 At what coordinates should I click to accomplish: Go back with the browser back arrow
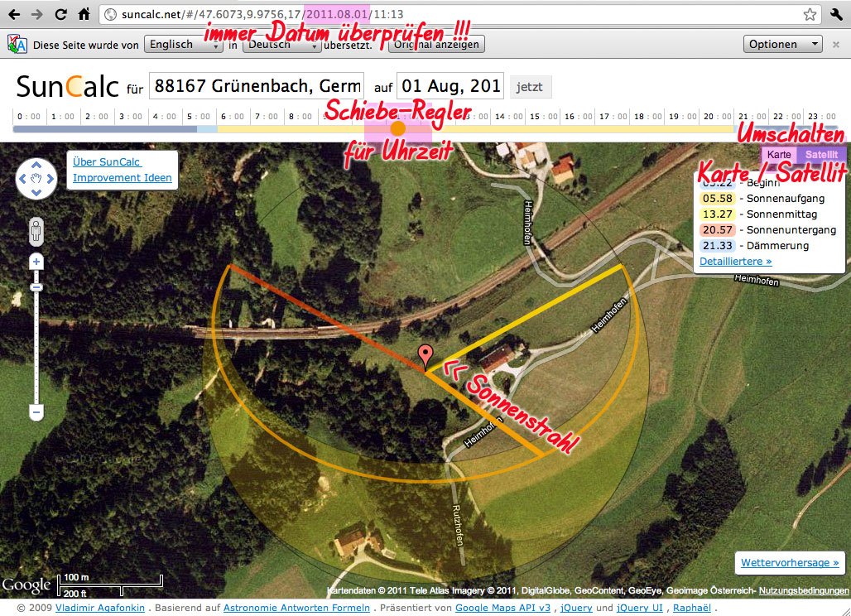tap(14, 15)
